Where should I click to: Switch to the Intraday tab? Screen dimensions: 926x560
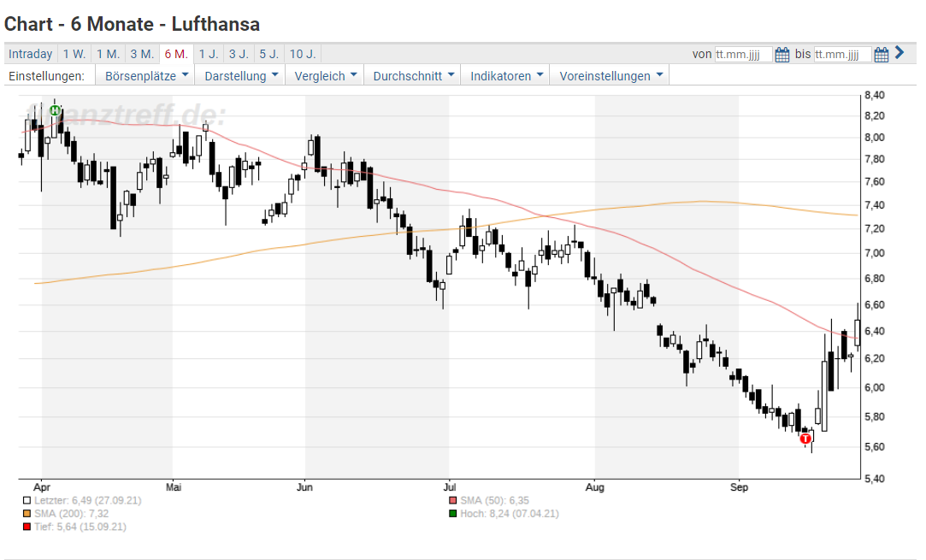(31, 55)
